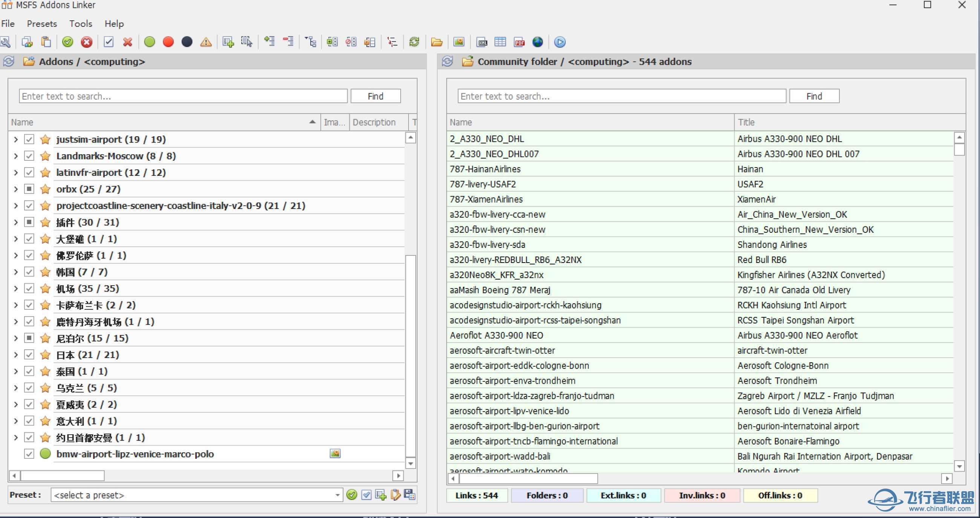The height and width of the screenshot is (518, 980).
Task: Click the warning triangle filter icon
Action: pyautogui.click(x=206, y=42)
